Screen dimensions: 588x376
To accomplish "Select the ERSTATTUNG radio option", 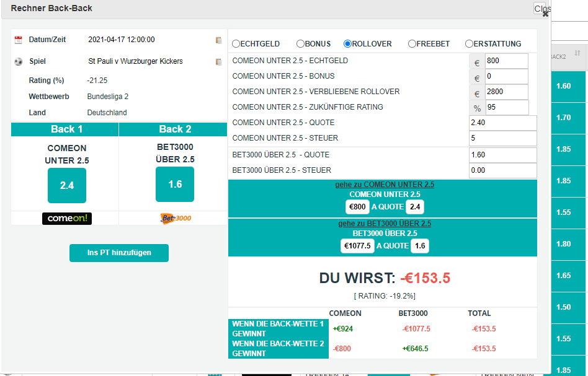I will coord(469,44).
